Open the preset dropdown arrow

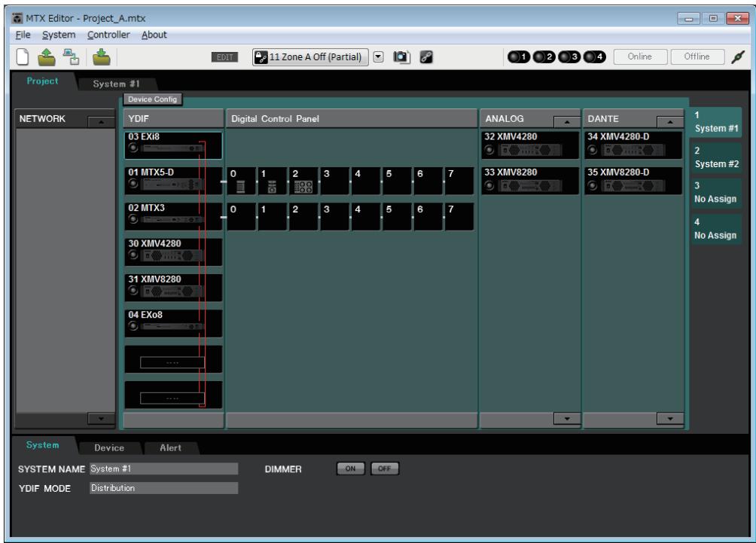[x=379, y=57]
